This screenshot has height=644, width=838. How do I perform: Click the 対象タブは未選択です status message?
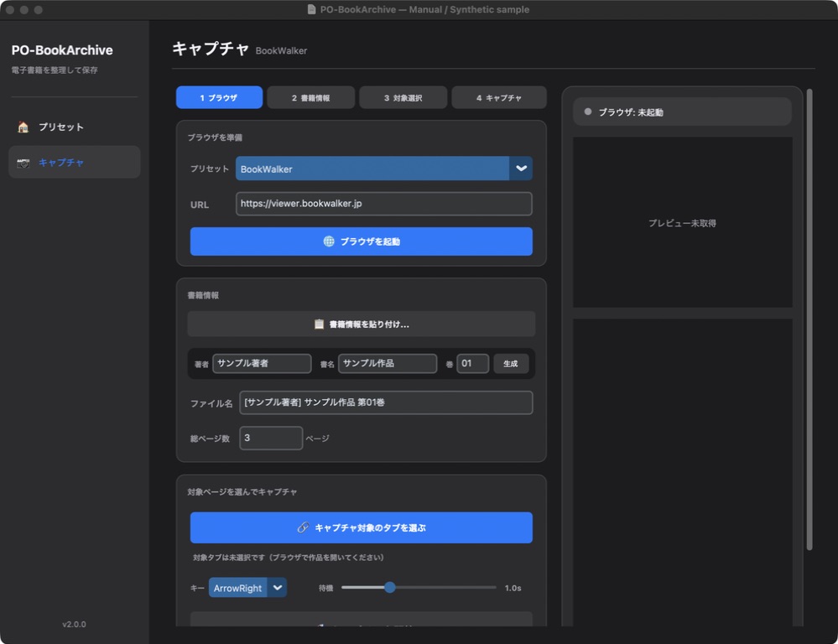[288, 558]
